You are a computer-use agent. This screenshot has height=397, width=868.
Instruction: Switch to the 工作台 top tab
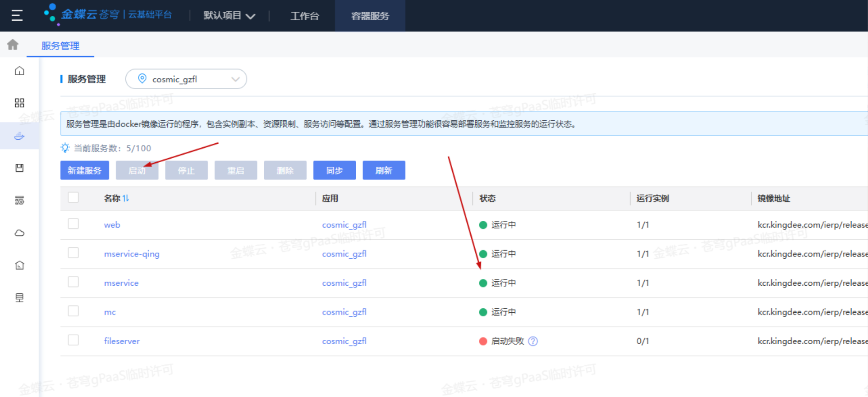(x=304, y=16)
